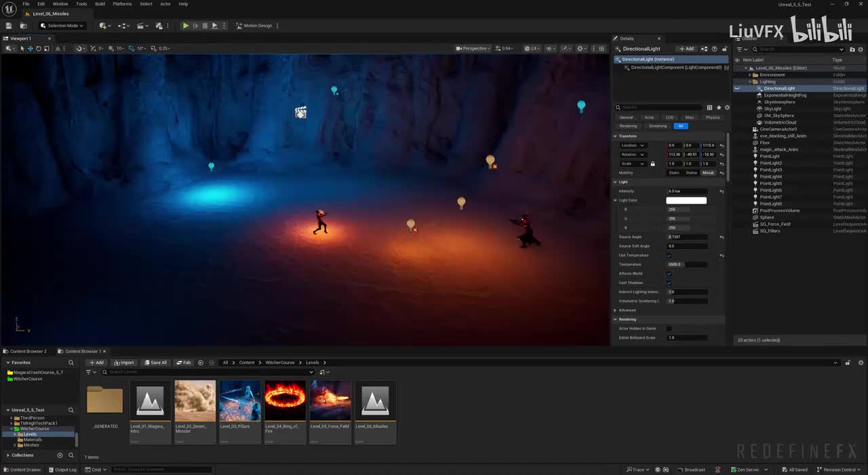Screen dimensions: 868x475
Task: Uncheck the Cast Shadows checkbox
Action: tap(669, 283)
